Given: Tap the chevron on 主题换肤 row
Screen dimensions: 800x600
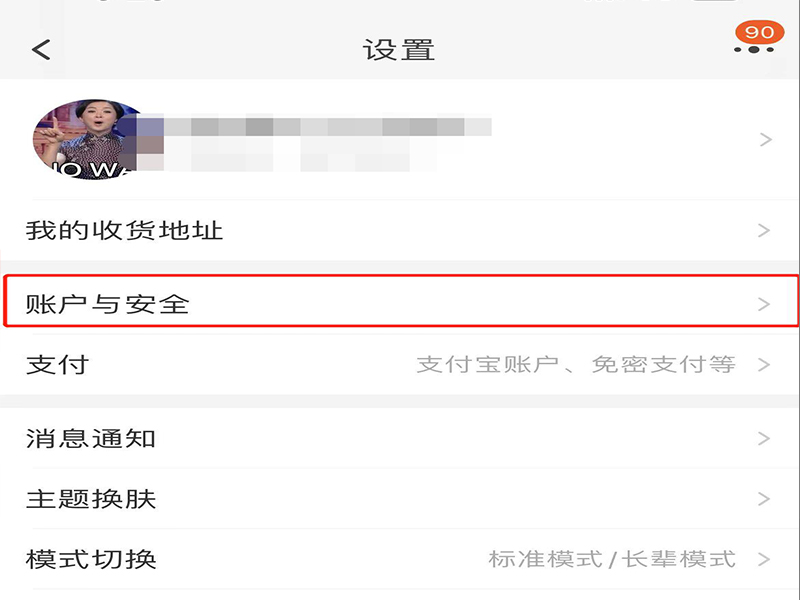Looking at the screenshot, I should 764,498.
